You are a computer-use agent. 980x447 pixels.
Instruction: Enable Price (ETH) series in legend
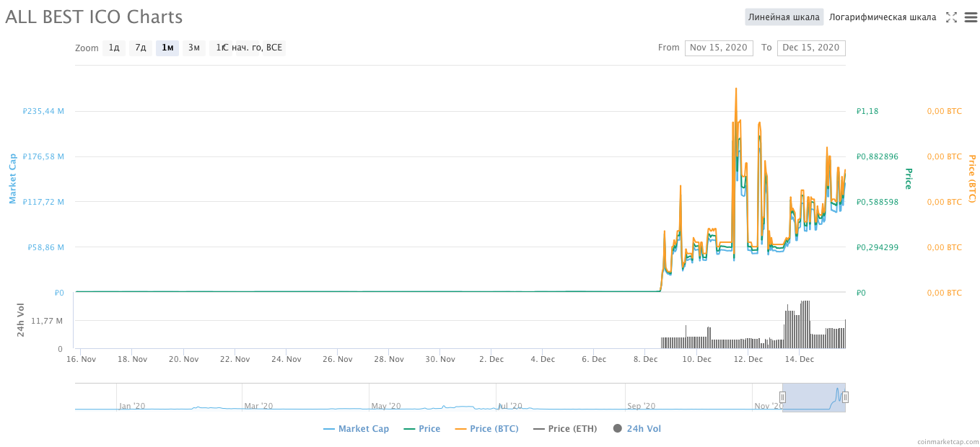click(x=566, y=429)
